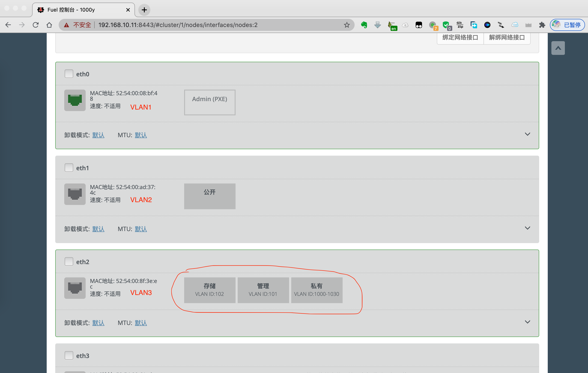Click the 解绑网络接口 button
This screenshot has width=588, height=373.
(507, 38)
